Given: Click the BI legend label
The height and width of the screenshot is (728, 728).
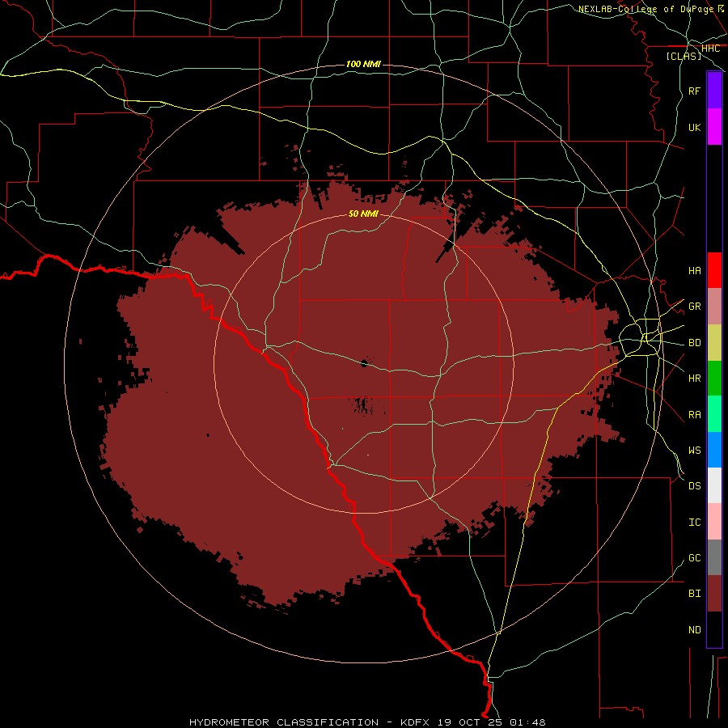Looking at the screenshot, I should tap(694, 594).
